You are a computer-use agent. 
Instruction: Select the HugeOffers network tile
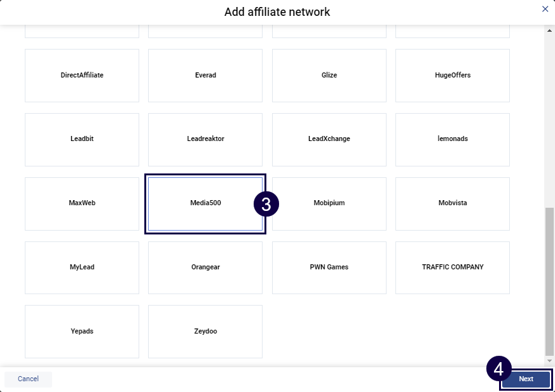click(453, 76)
